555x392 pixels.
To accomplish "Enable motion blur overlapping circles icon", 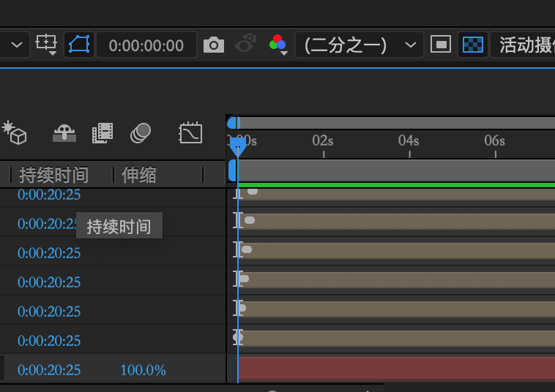I will [141, 133].
